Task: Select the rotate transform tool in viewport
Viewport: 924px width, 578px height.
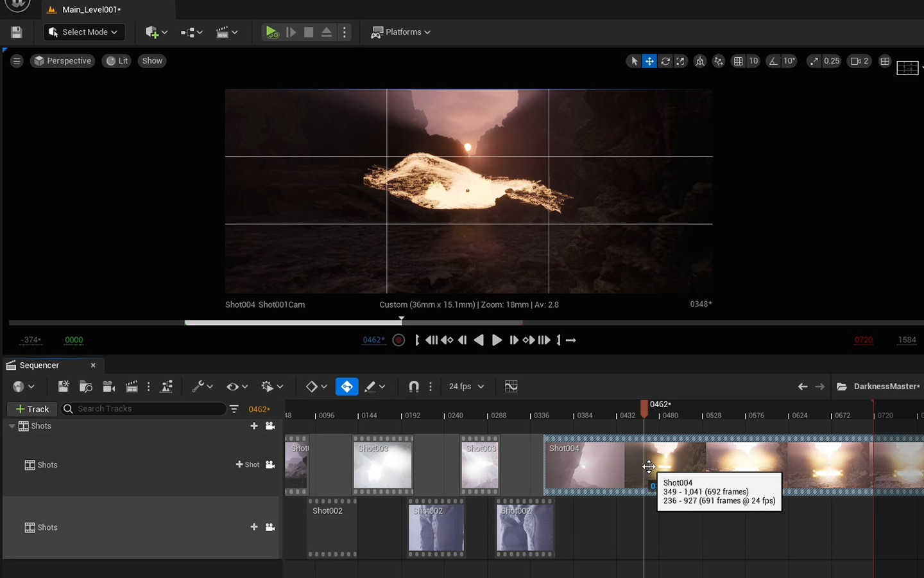Action: click(665, 61)
